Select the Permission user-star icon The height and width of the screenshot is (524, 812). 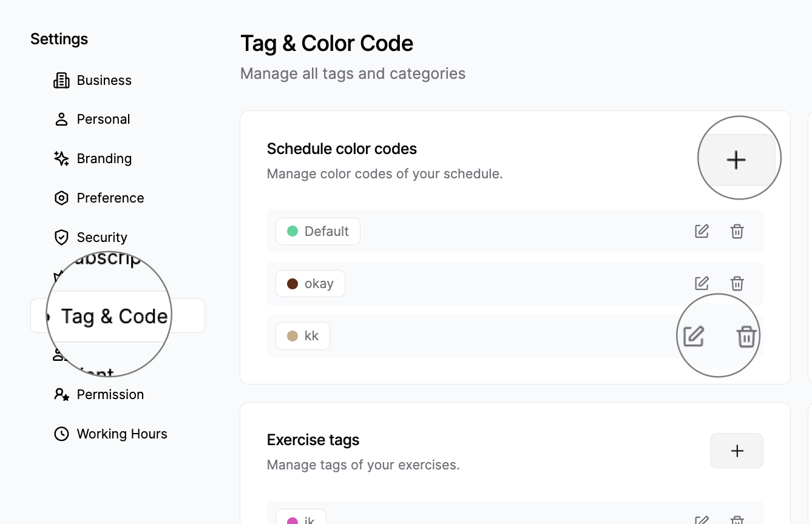click(x=61, y=394)
